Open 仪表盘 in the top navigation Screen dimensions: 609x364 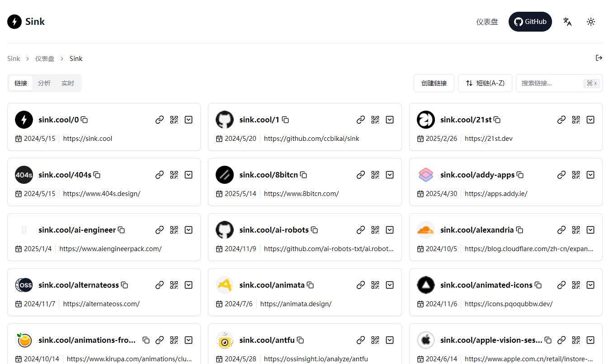pos(487,22)
